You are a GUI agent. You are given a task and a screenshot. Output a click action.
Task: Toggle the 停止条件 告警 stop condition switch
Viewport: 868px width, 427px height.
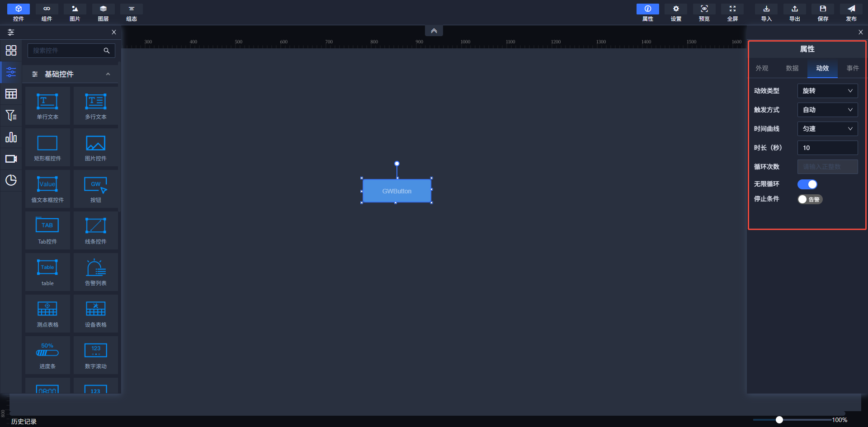click(810, 199)
